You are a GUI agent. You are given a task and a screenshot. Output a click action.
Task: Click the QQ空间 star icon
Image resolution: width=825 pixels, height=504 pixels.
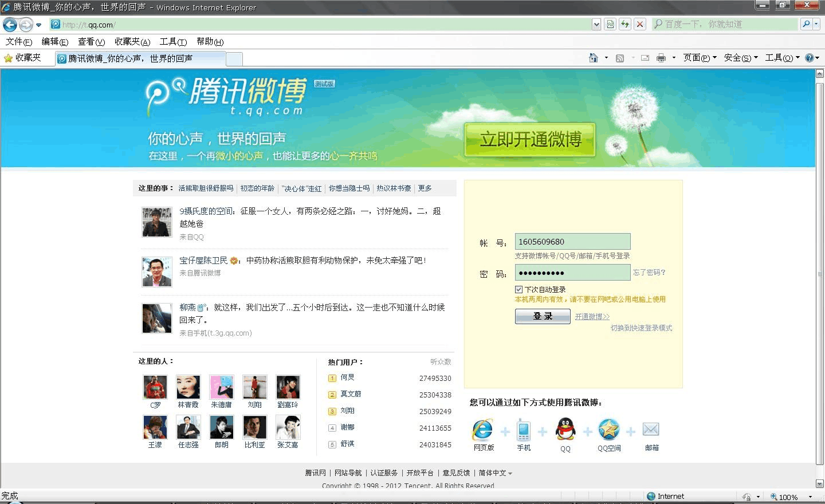click(609, 430)
